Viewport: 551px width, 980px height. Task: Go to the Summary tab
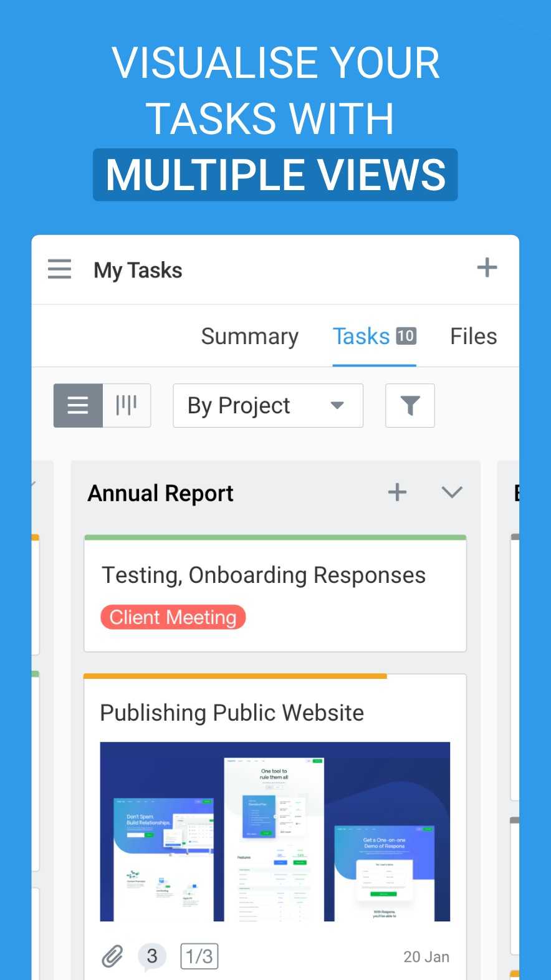pos(249,337)
